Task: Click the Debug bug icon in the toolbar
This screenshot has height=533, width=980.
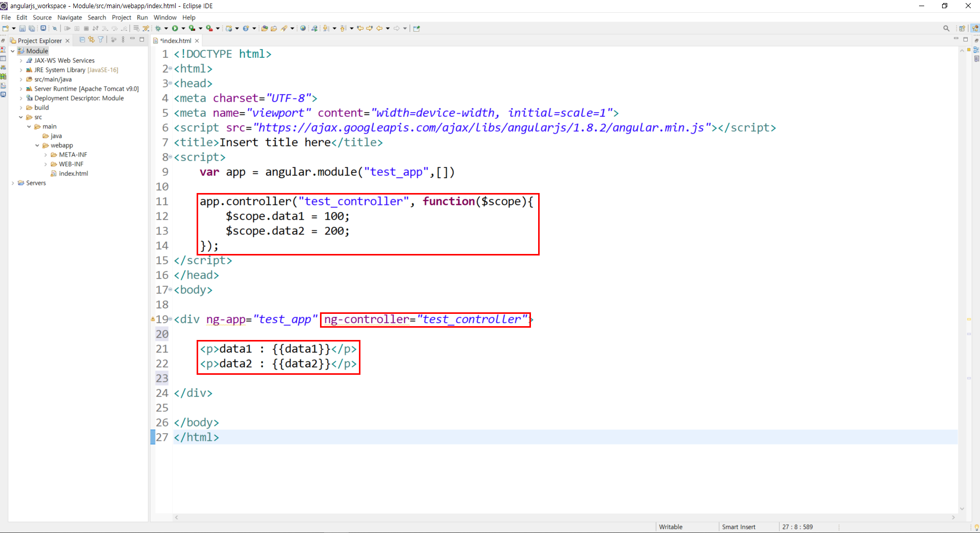Action: [158, 28]
